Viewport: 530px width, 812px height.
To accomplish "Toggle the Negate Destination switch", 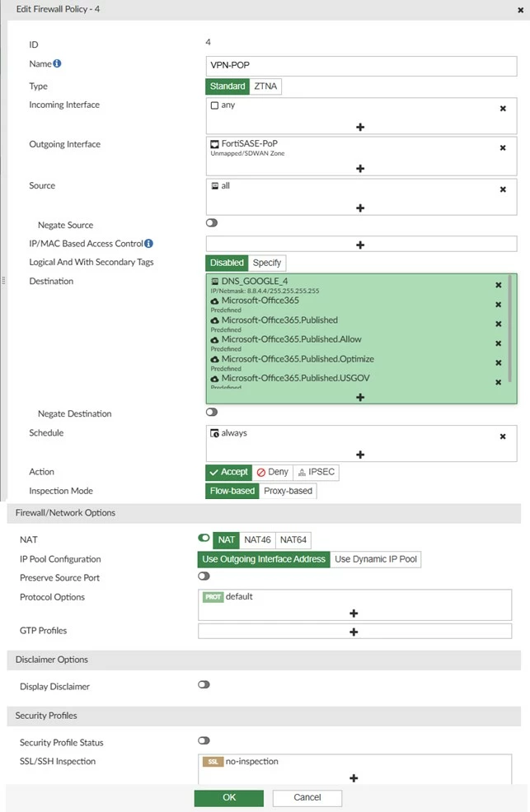I will [x=211, y=413].
